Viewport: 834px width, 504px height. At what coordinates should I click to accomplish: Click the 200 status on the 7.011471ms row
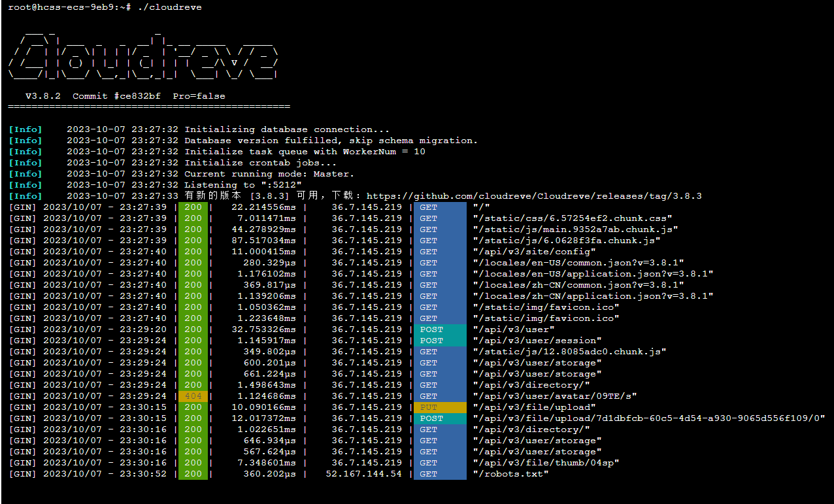point(193,218)
